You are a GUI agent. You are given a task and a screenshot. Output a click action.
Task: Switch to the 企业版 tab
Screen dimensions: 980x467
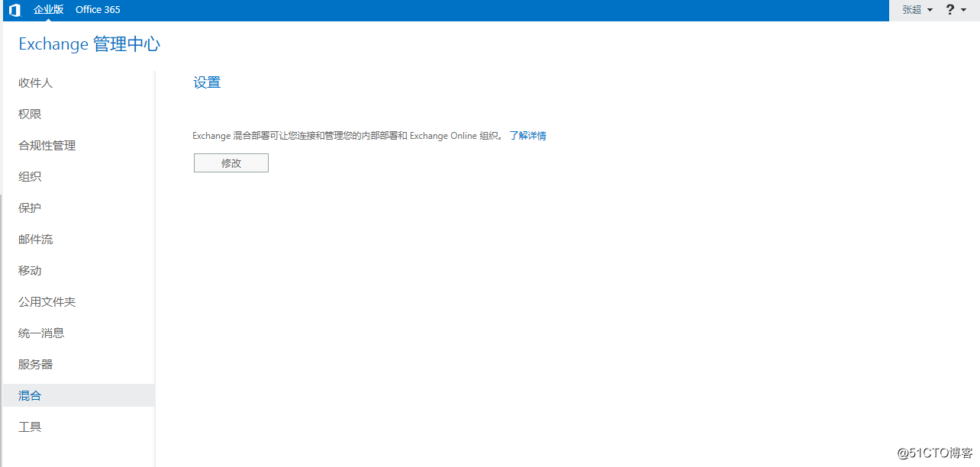(49, 10)
